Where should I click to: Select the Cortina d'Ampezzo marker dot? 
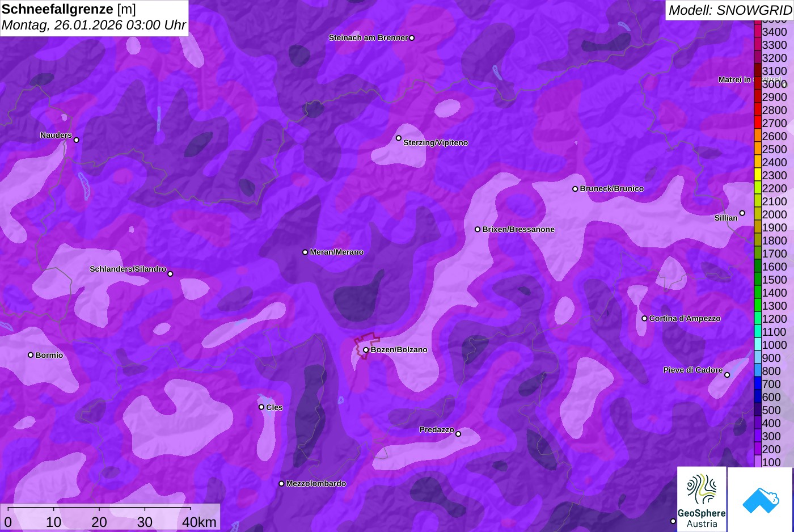click(644, 318)
